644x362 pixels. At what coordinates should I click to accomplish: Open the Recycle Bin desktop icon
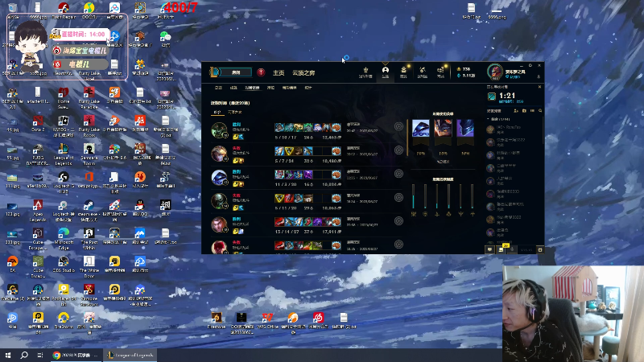[12, 10]
